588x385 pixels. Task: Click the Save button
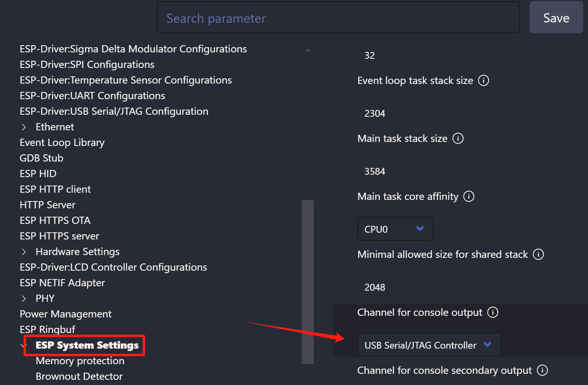point(556,17)
